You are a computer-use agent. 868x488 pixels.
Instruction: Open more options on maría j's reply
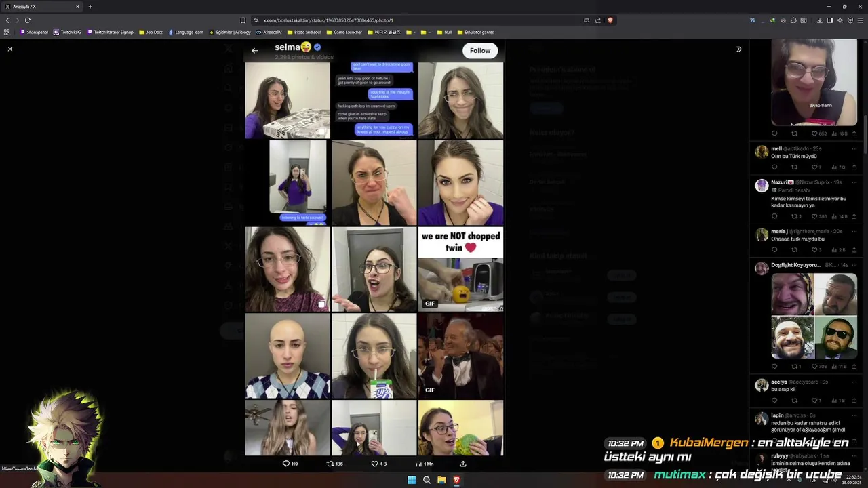[x=854, y=231]
